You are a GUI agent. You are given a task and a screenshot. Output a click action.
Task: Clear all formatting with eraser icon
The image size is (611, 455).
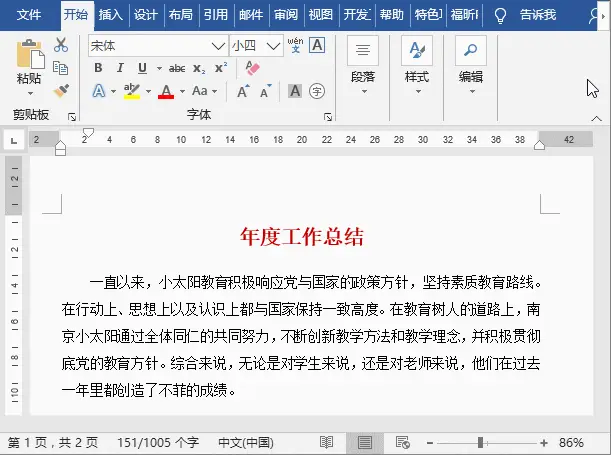[253, 68]
